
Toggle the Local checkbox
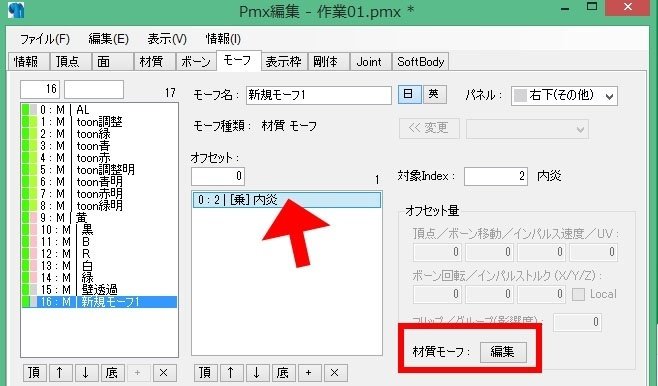(x=578, y=294)
